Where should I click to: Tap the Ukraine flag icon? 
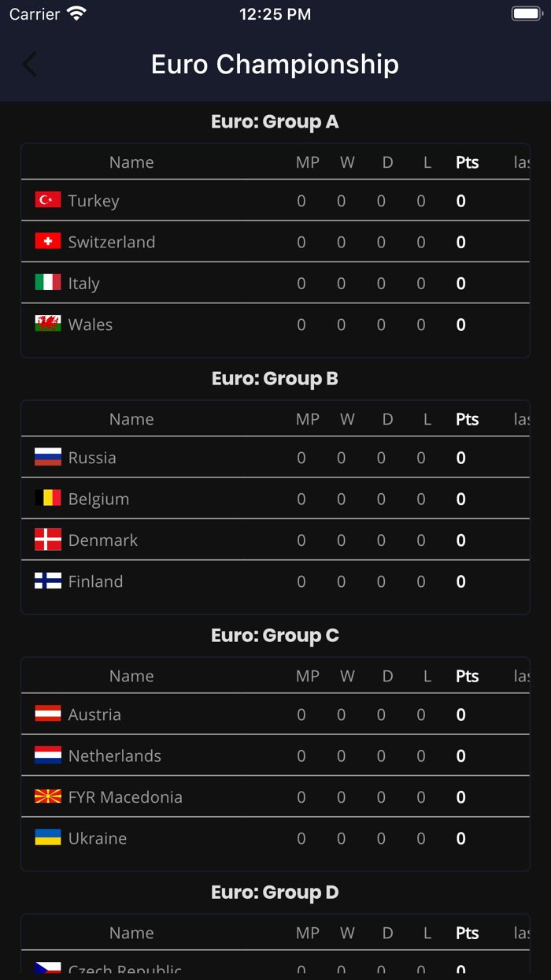48,837
